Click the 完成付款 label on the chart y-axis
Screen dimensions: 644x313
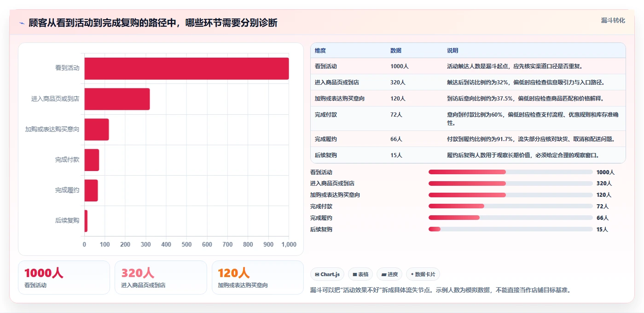point(67,160)
